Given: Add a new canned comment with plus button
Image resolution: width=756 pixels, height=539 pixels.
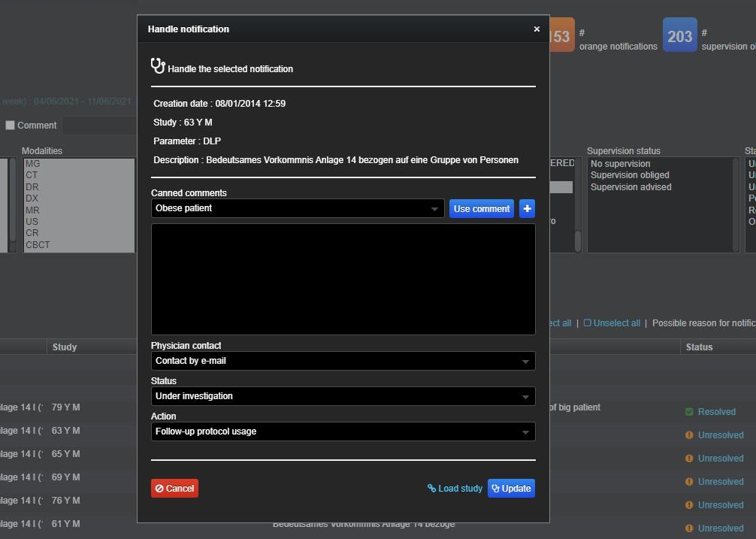Looking at the screenshot, I should [527, 208].
